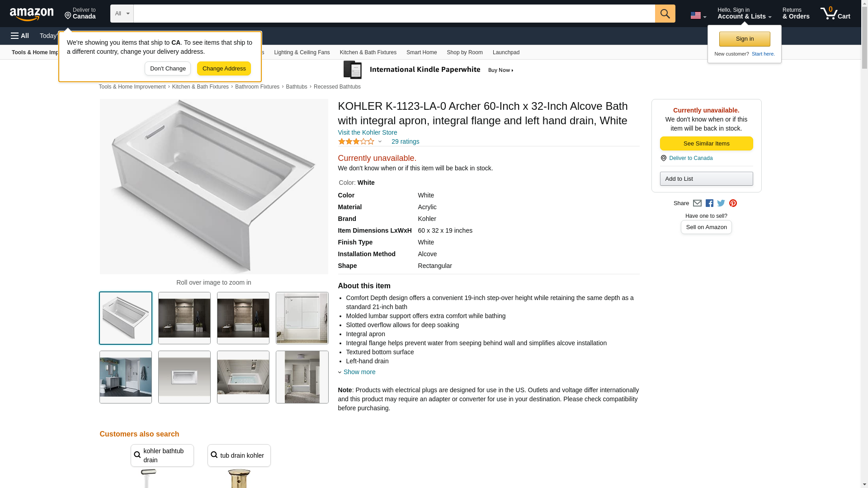Open the All hamburger menu
The image size is (868, 488).
(x=20, y=36)
